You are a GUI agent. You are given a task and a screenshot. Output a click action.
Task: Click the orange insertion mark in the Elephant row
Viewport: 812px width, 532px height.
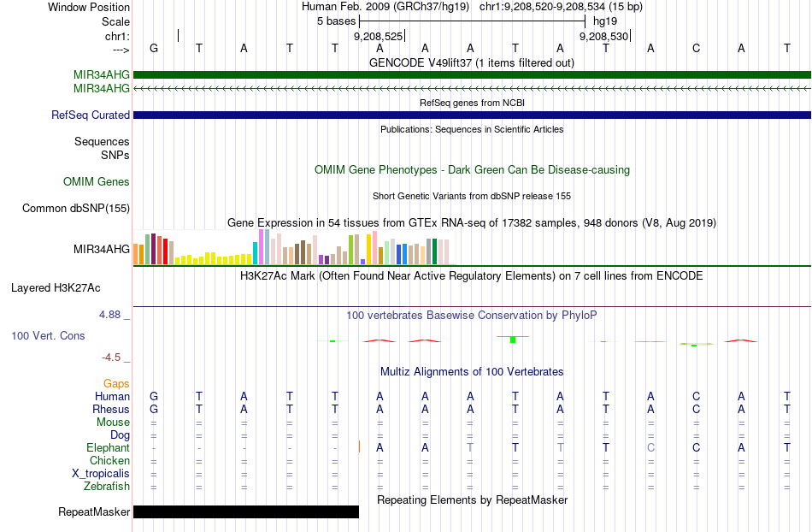point(359,446)
